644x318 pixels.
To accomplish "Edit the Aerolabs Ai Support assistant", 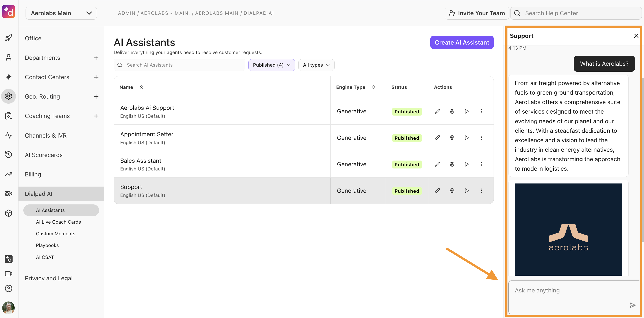I will (x=437, y=111).
